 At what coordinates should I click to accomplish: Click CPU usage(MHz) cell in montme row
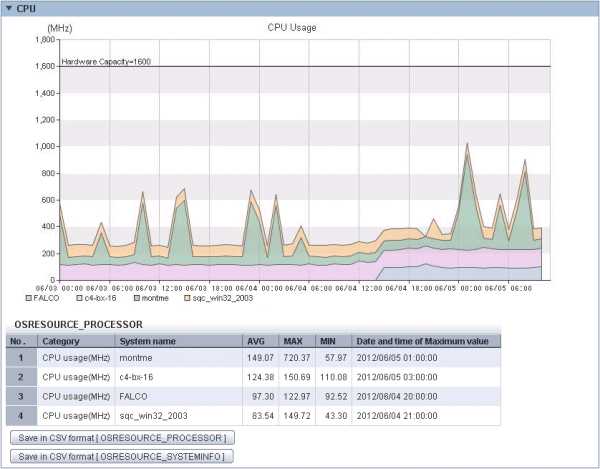(76, 358)
